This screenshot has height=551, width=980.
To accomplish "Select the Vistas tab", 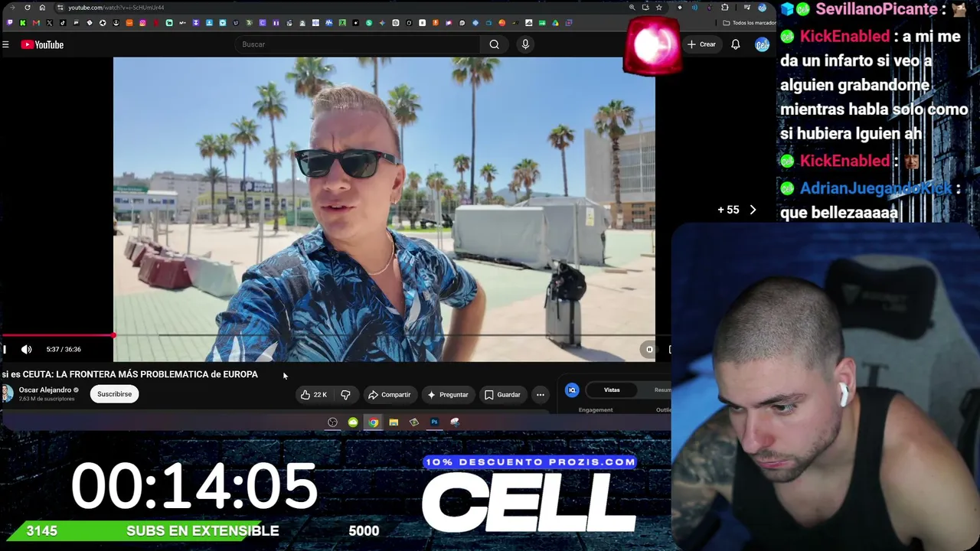I will [x=612, y=390].
